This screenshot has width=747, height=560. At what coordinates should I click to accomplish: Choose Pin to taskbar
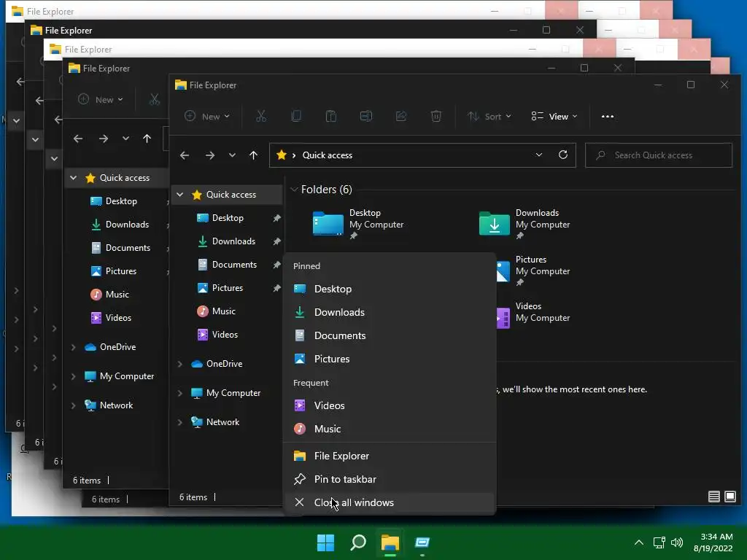pos(390,480)
